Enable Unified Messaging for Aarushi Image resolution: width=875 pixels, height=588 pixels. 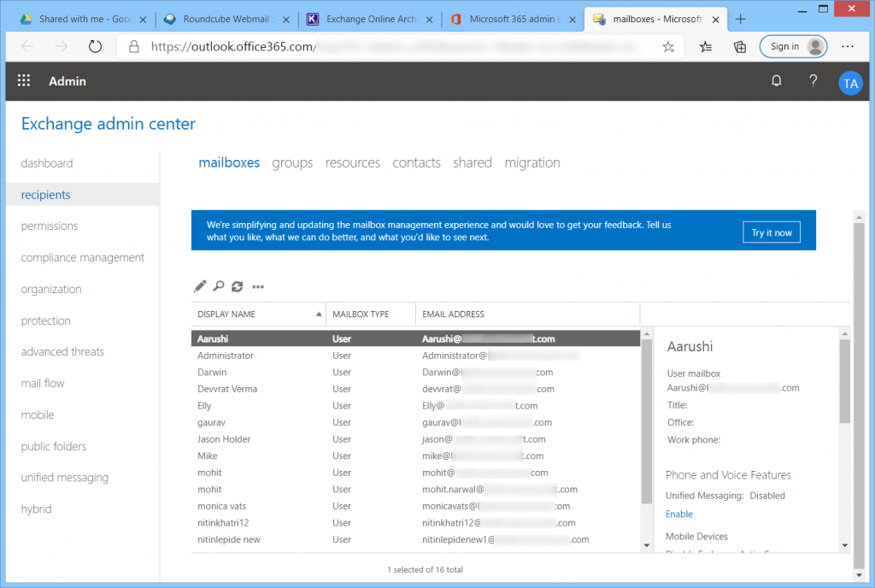click(x=678, y=514)
